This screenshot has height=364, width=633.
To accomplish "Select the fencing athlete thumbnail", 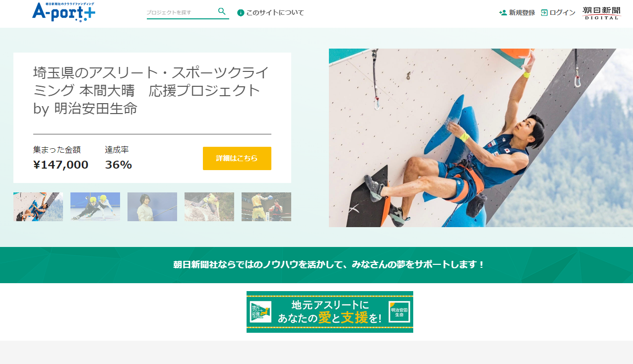I will 152,207.
